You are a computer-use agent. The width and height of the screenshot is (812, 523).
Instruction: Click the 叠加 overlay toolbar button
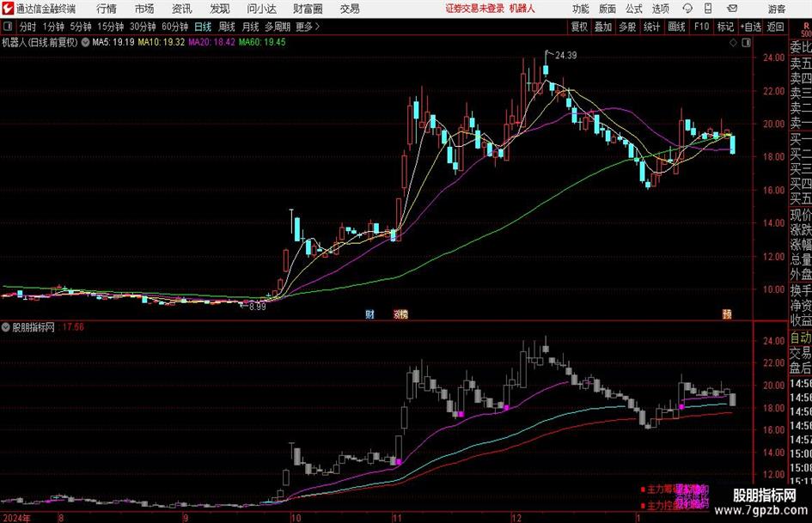(x=603, y=27)
